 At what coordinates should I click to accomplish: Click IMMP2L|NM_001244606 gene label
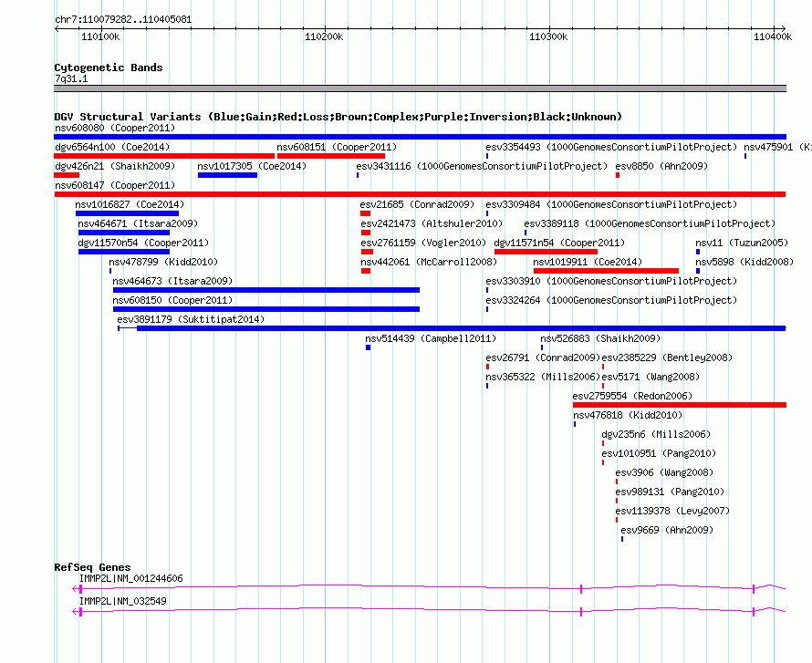131,578
